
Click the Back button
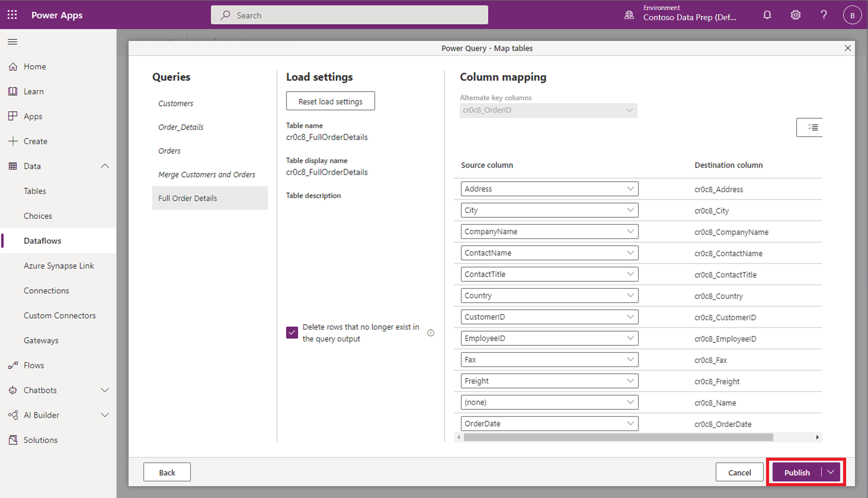click(167, 472)
